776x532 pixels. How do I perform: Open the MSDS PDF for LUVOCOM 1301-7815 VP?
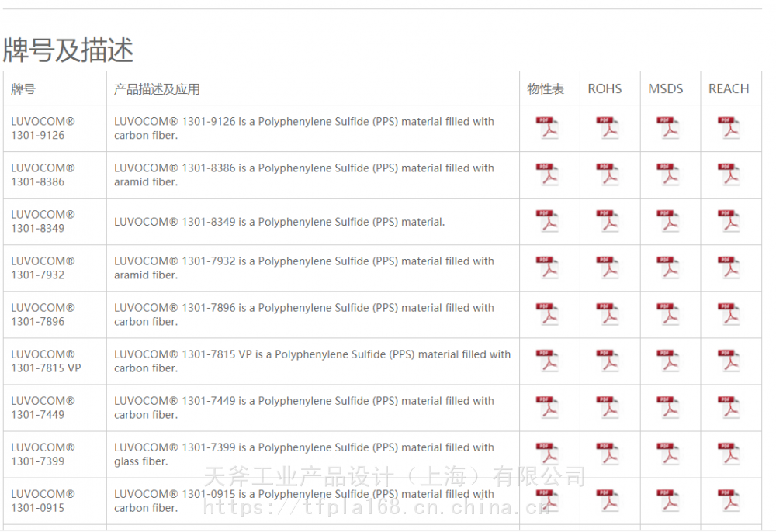(x=668, y=361)
